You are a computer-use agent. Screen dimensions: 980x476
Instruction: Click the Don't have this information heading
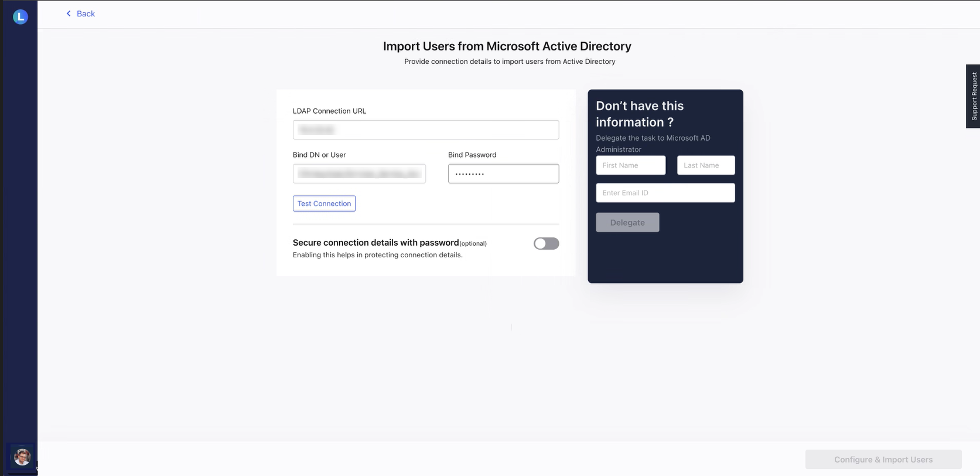point(640,114)
